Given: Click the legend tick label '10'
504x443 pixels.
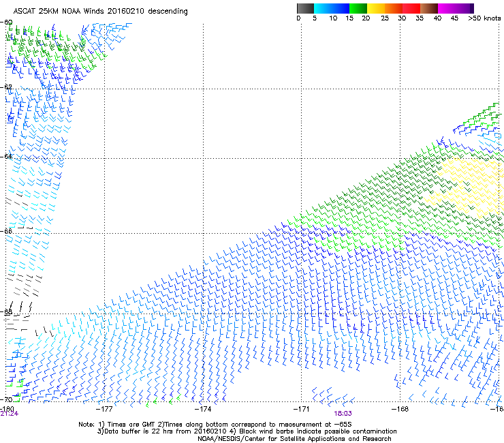Looking at the screenshot, I should pyautogui.click(x=333, y=18).
